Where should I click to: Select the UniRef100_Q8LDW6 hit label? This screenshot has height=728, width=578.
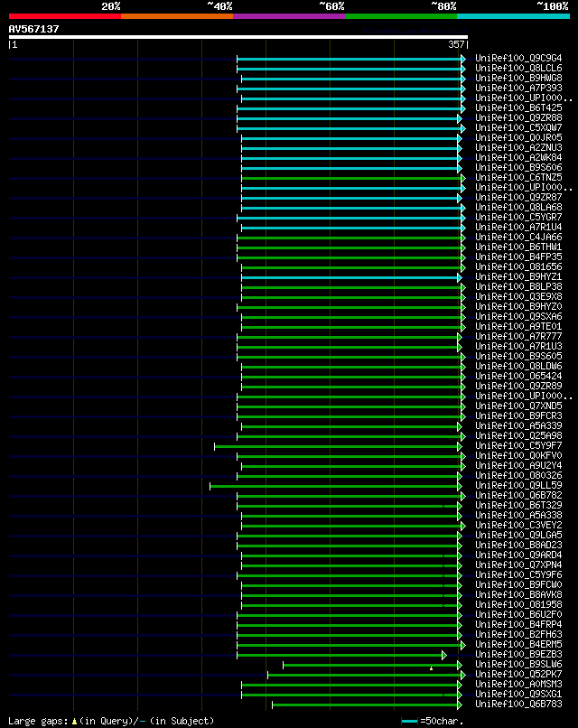pos(518,367)
